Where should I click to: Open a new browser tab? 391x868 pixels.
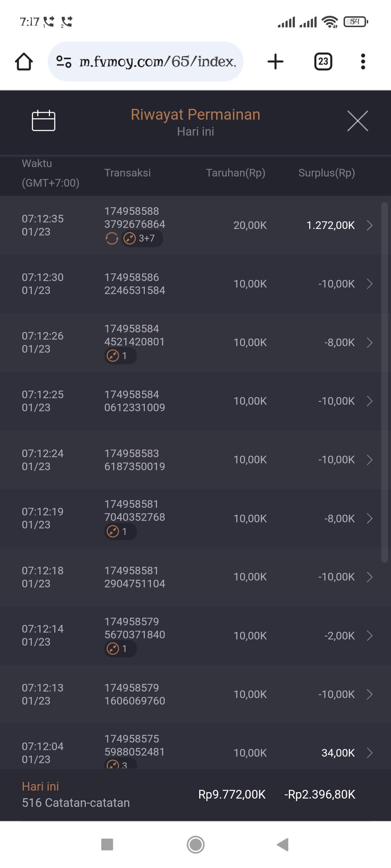[276, 61]
